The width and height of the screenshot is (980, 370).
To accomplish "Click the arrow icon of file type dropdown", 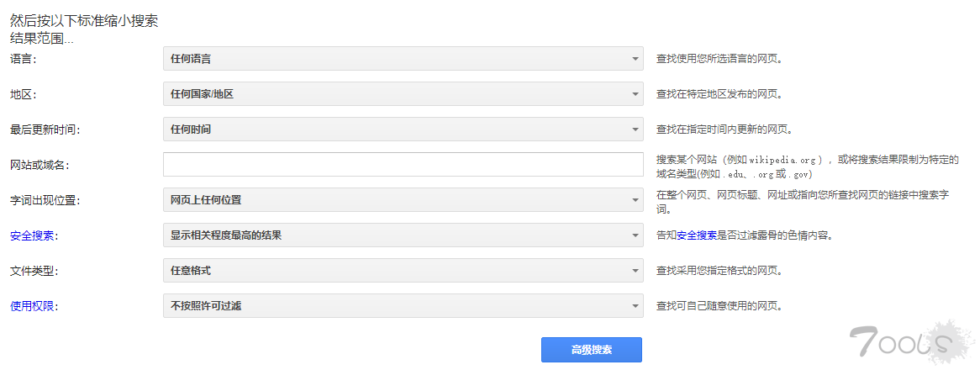I will point(635,271).
